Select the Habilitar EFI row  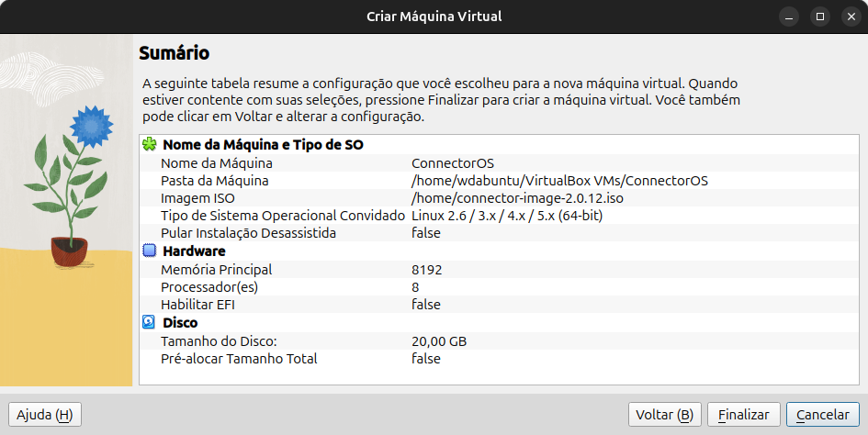500,305
